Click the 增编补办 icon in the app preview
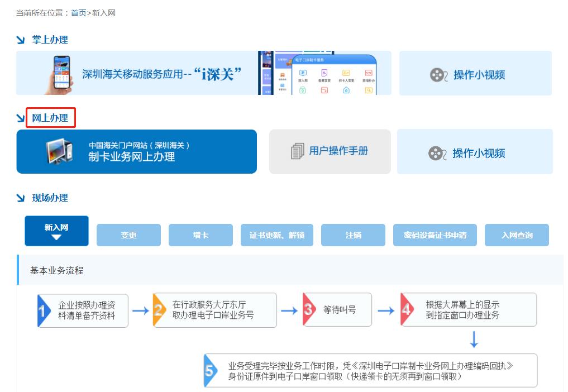 (x=368, y=73)
